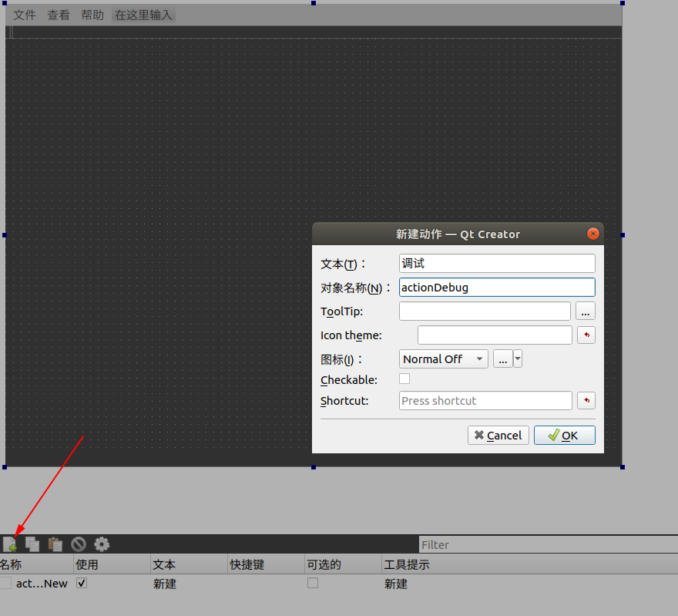This screenshot has height=616, width=678.
Task: Click the paste icon in the action editor toolbar
Action: tap(55, 544)
